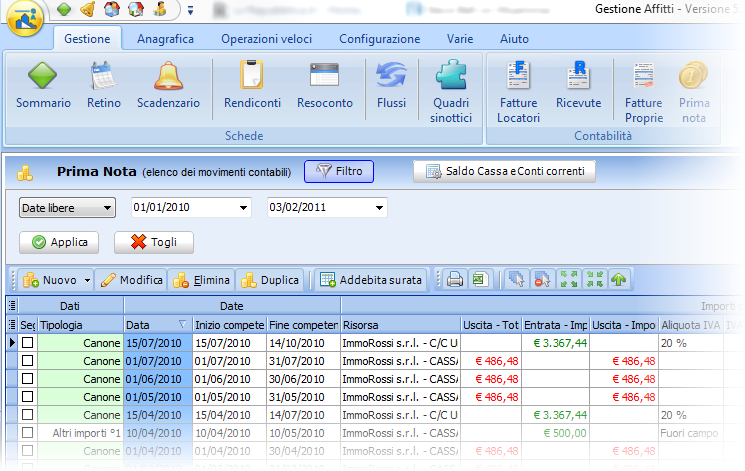Click Modifica pencil button
Image resolution: width=745 pixels, height=471 pixels.
point(132,280)
